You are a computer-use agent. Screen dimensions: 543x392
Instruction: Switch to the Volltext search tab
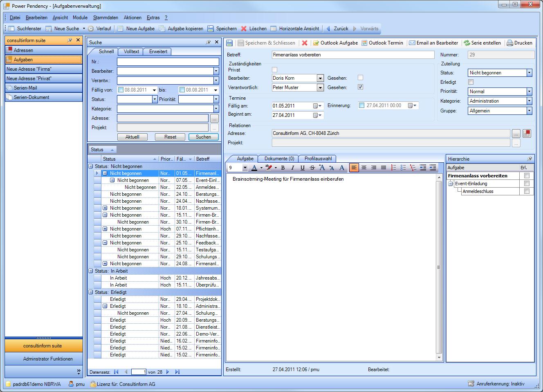(x=131, y=52)
